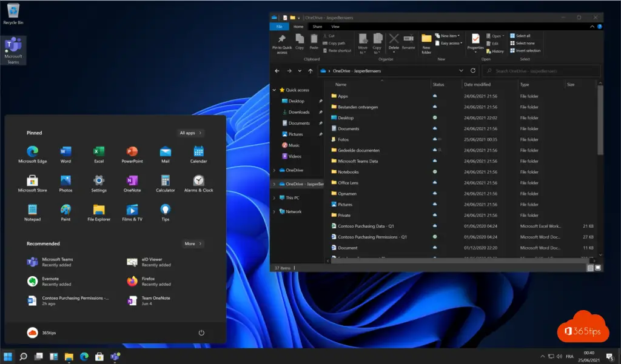Open the Explorer help question mark icon
621x364 pixels.
point(600,27)
